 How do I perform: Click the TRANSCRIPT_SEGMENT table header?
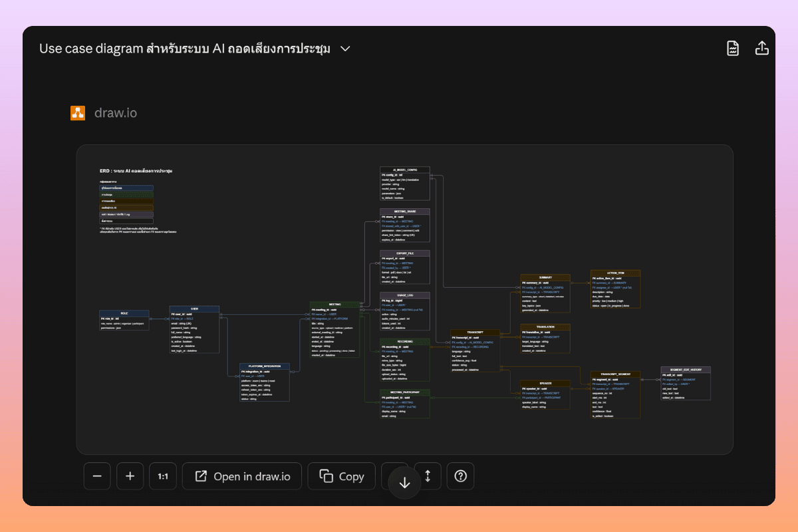pos(616,374)
